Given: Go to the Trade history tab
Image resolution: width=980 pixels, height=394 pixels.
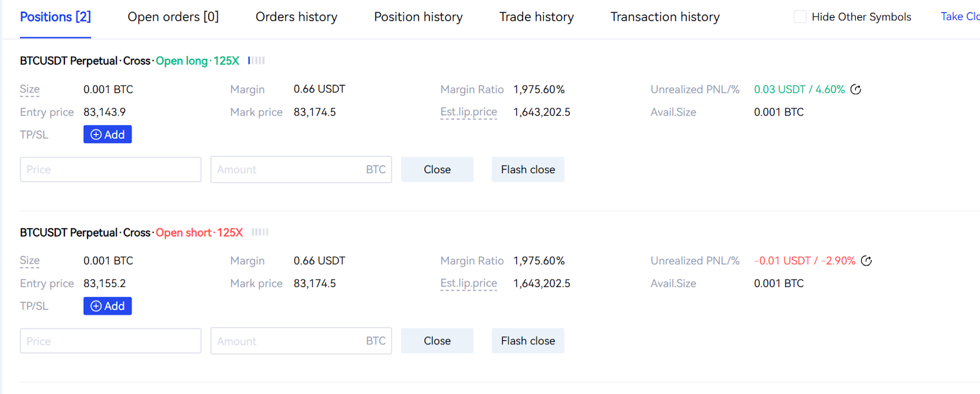Looking at the screenshot, I should [x=537, y=17].
